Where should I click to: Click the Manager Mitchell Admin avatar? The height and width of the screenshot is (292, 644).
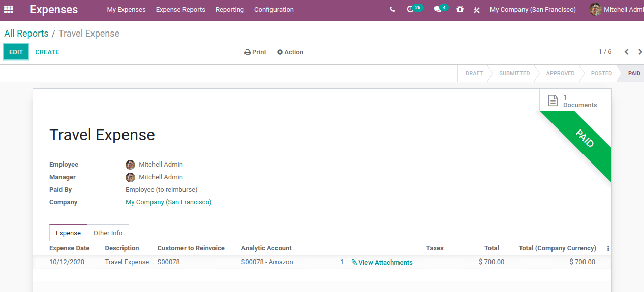[x=131, y=177]
